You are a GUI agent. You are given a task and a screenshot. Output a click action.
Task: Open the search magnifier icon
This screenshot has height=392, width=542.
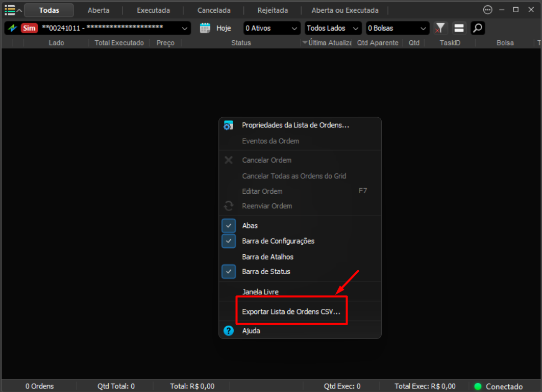478,28
